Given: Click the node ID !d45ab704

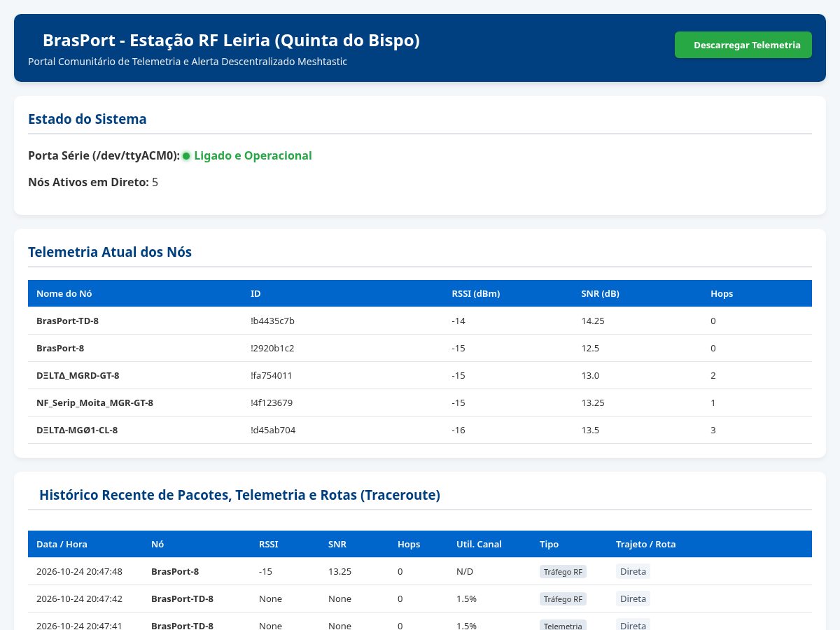Looking at the screenshot, I should point(273,430).
